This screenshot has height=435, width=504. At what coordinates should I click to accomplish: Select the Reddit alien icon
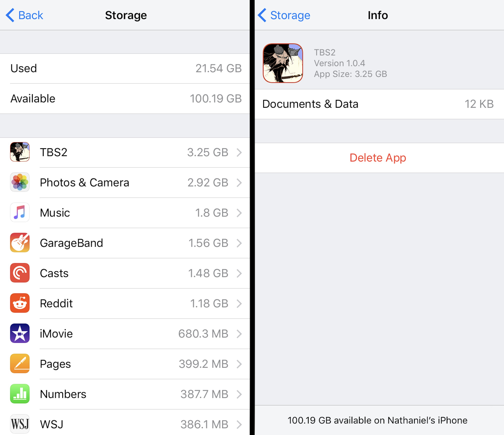[20, 303]
